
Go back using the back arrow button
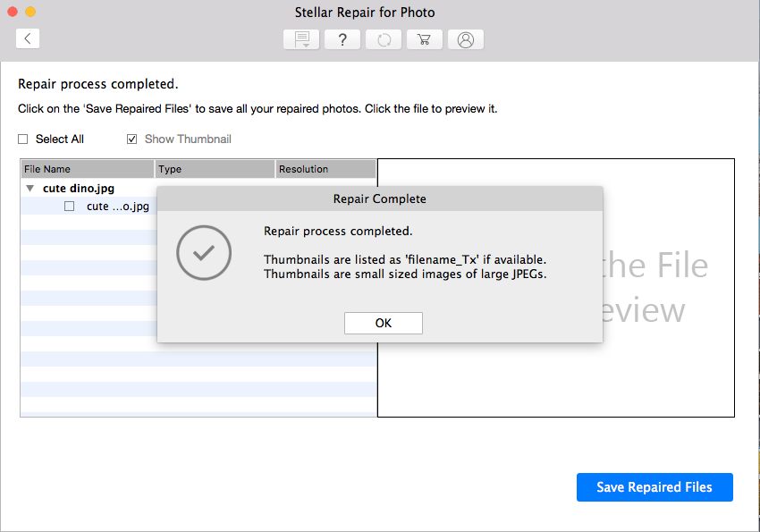[x=28, y=38]
